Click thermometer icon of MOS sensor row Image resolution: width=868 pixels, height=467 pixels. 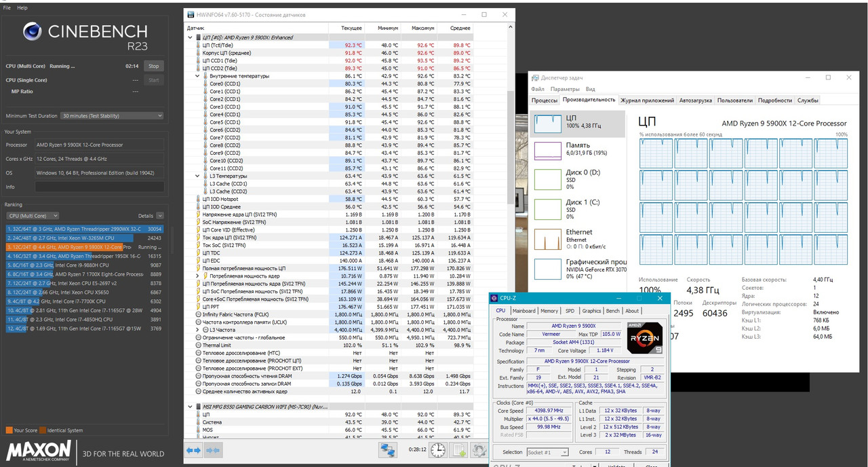[x=199, y=430]
